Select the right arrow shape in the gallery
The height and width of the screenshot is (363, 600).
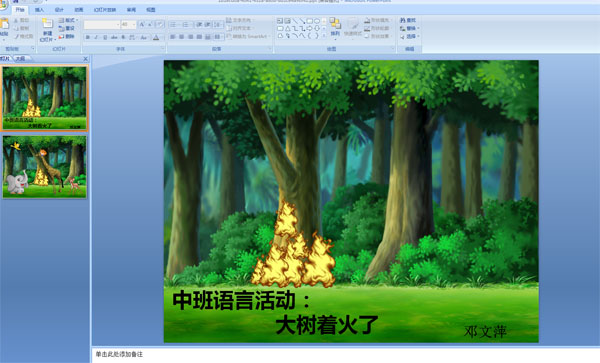(310, 28)
